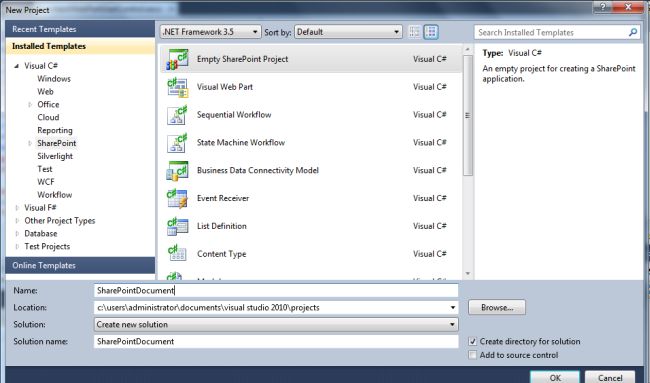Expand the SharePoint tree node
The image size is (650, 383).
point(30,143)
